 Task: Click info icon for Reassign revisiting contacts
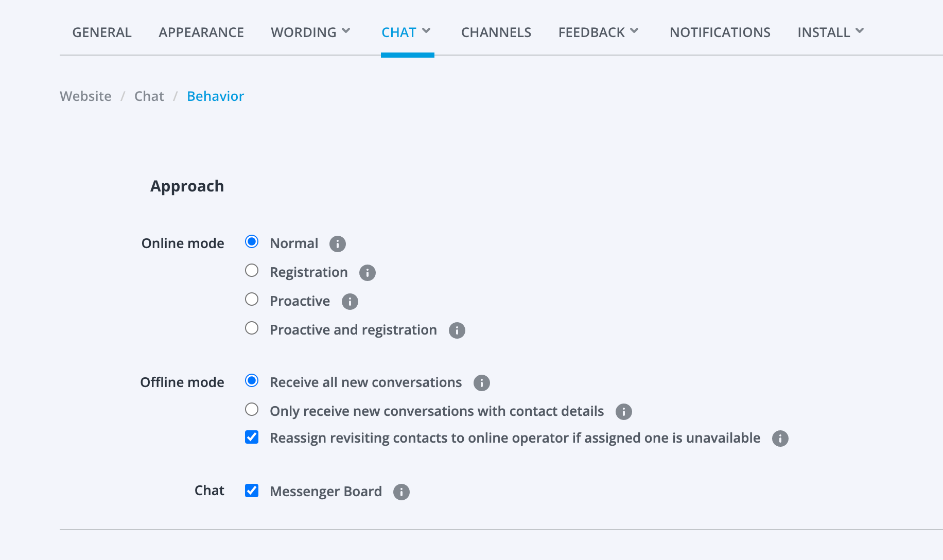780,439
